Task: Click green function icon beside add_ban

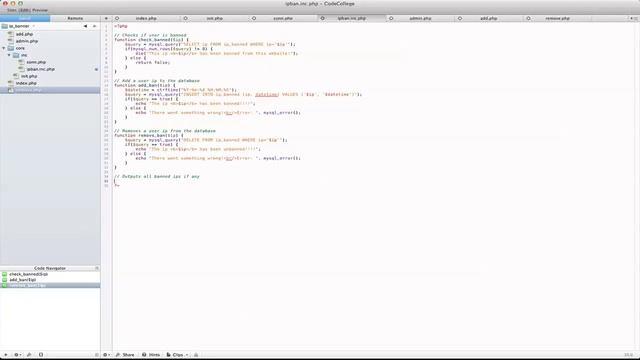Action: [x=4, y=280]
